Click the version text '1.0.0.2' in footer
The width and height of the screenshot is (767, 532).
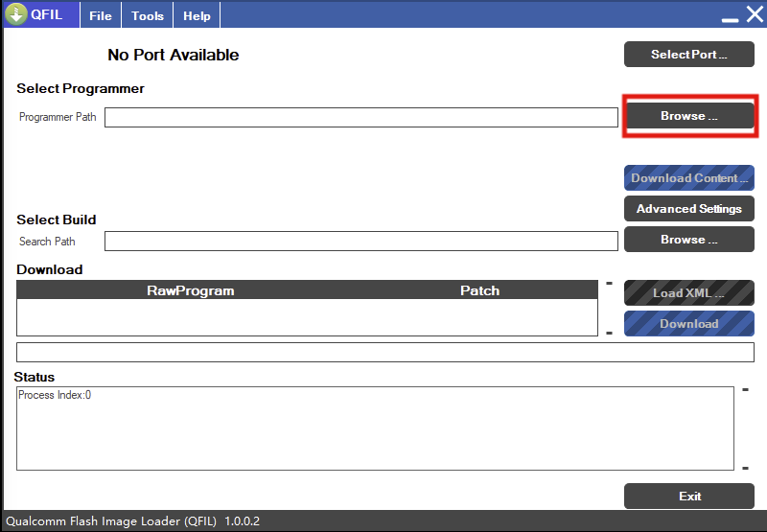pos(243,521)
